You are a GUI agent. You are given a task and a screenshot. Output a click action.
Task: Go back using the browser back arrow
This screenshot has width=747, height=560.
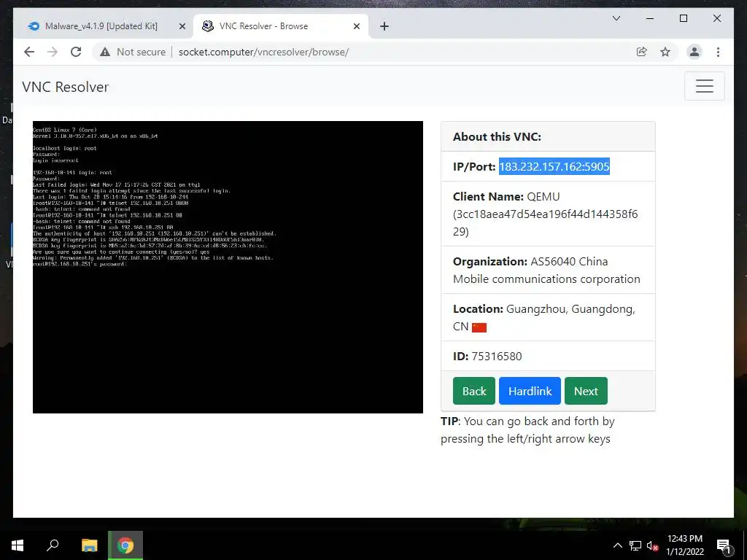click(x=29, y=52)
